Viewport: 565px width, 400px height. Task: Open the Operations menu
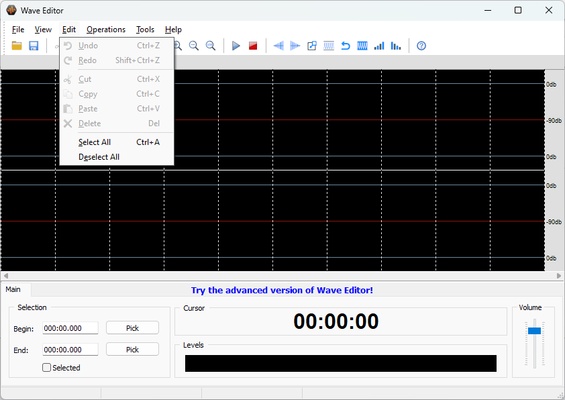pyautogui.click(x=106, y=30)
